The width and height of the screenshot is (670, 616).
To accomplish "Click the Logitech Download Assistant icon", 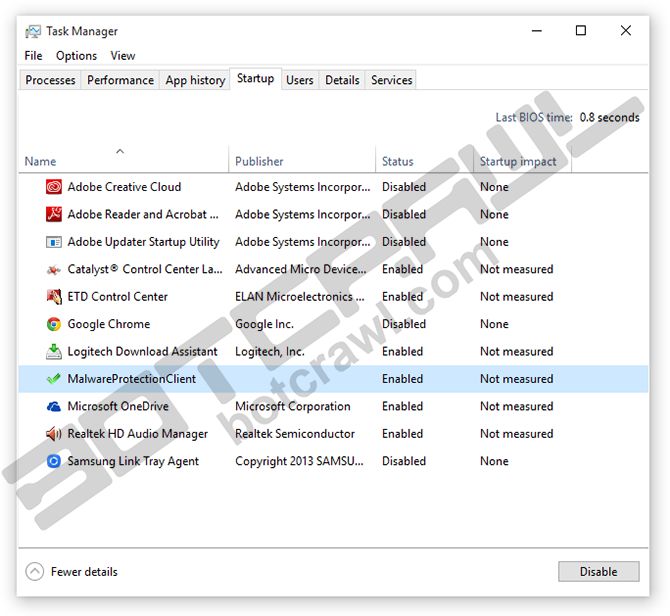I will point(54,351).
